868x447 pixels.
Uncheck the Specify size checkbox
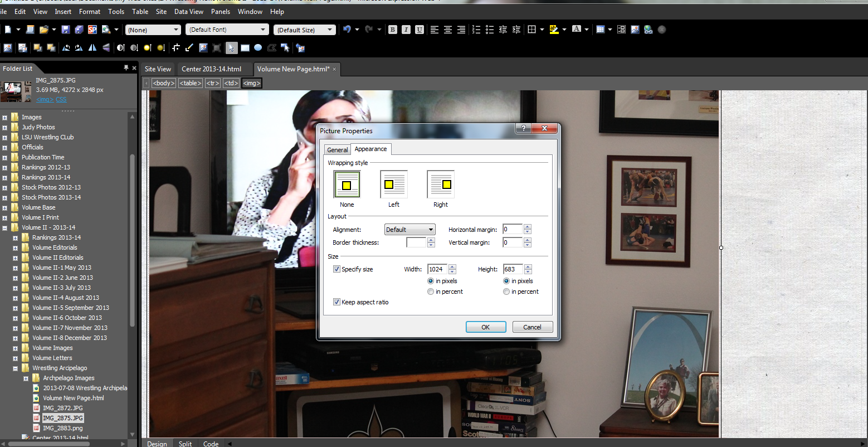tap(337, 269)
